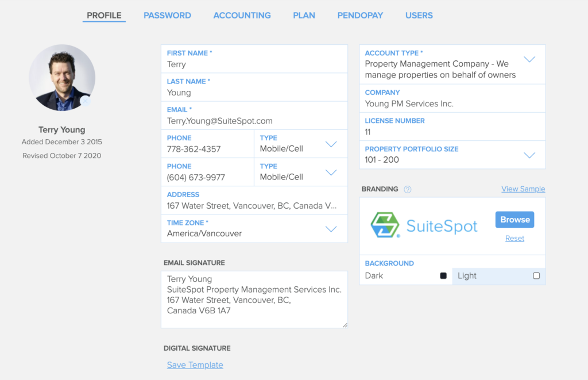Open the Profile tab
Viewport: 588px width, 380px height.
pos(105,16)
